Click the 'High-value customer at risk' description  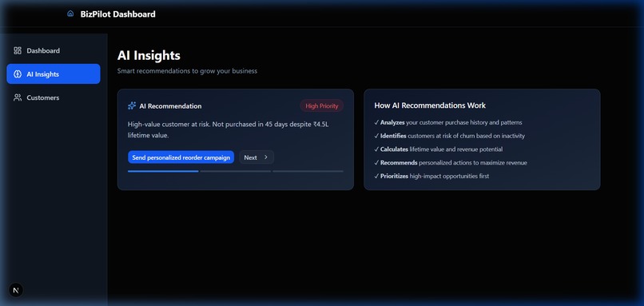pyautogui.click(x=229, y=129)
